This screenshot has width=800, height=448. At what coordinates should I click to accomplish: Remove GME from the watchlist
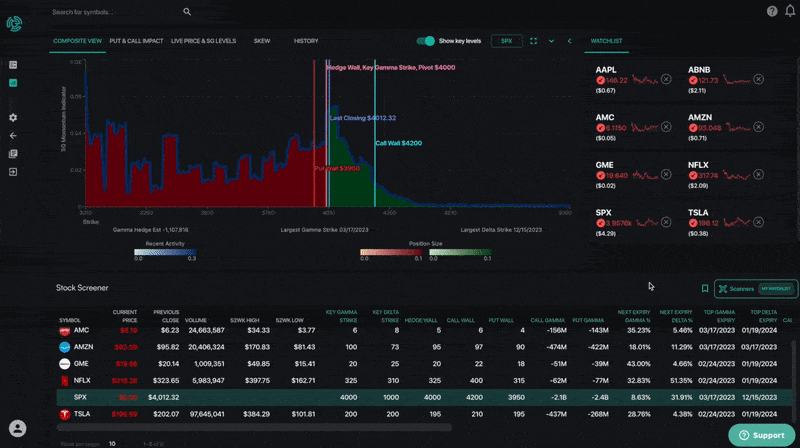click(666, 175)
